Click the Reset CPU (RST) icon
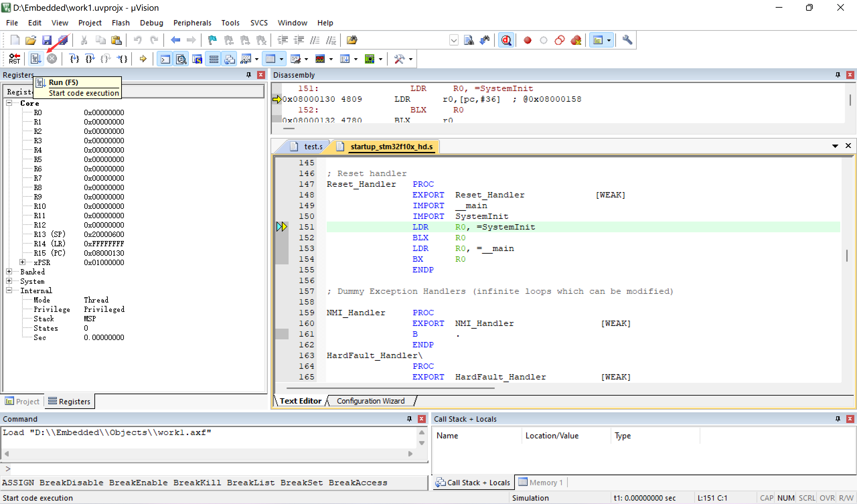 14,59
